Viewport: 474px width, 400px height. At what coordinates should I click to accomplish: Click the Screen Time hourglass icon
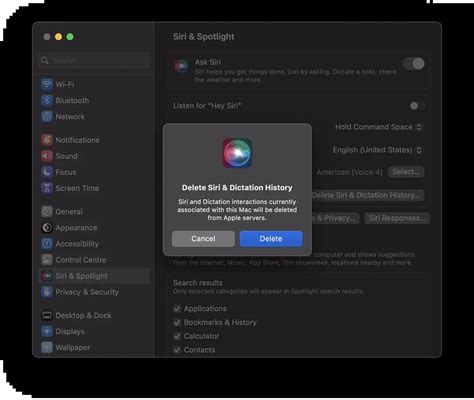[47, 188]
